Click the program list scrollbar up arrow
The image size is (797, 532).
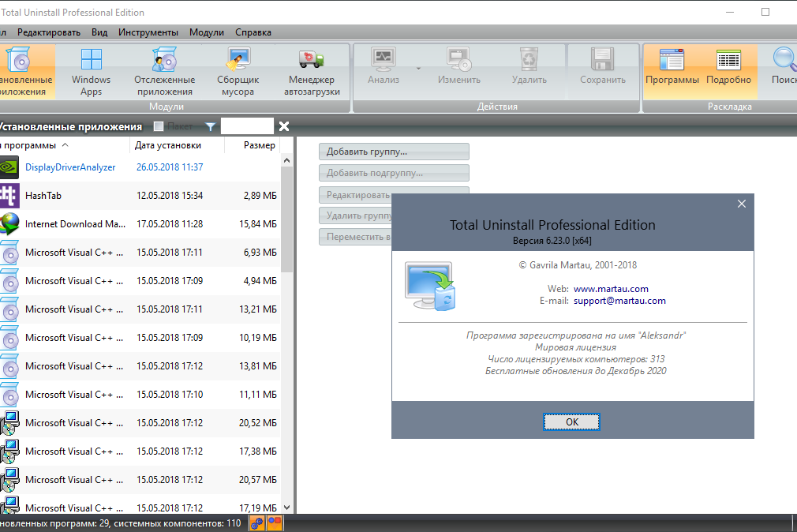pyautogui.click(x=286, y=161)
